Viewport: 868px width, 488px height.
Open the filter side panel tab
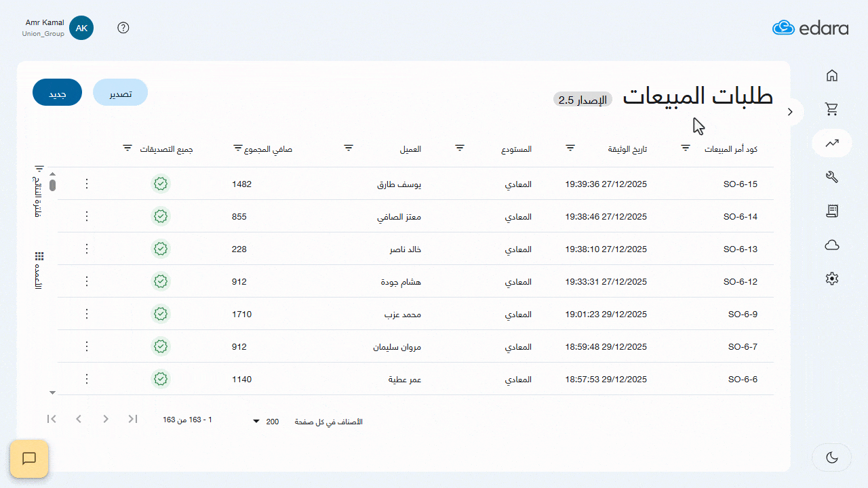pyautogui.click(x=39, y=190)
